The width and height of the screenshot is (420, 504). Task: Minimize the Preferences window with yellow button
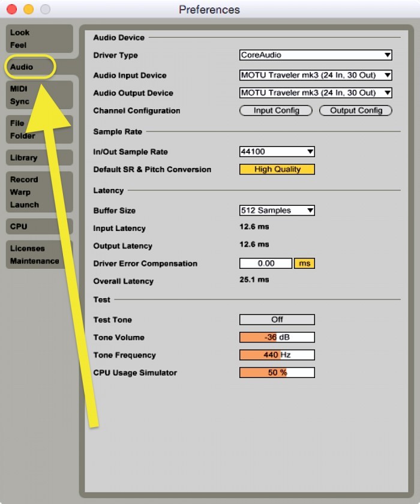pyautogui.click(x=29, y=9)
